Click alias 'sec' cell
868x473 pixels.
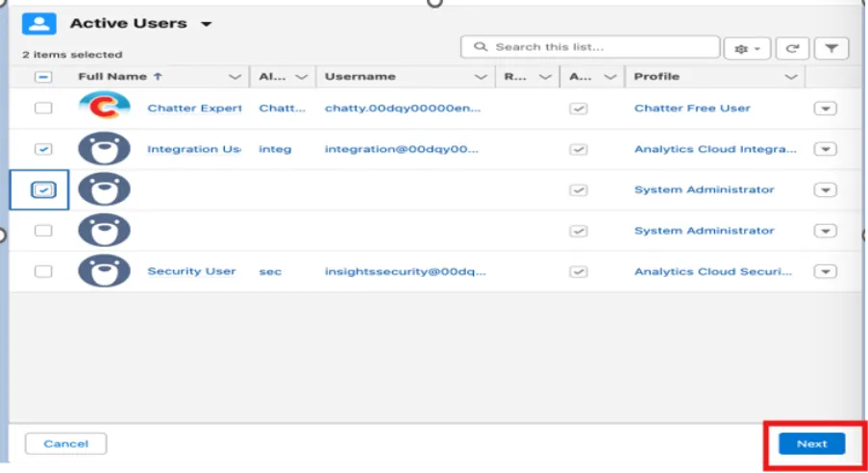[x=270, y=271]
